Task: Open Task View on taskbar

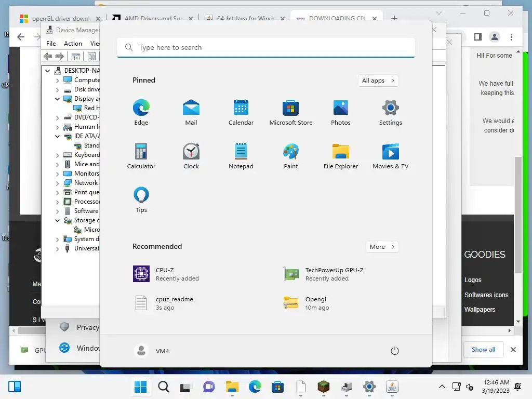Action: click(185, 387)
